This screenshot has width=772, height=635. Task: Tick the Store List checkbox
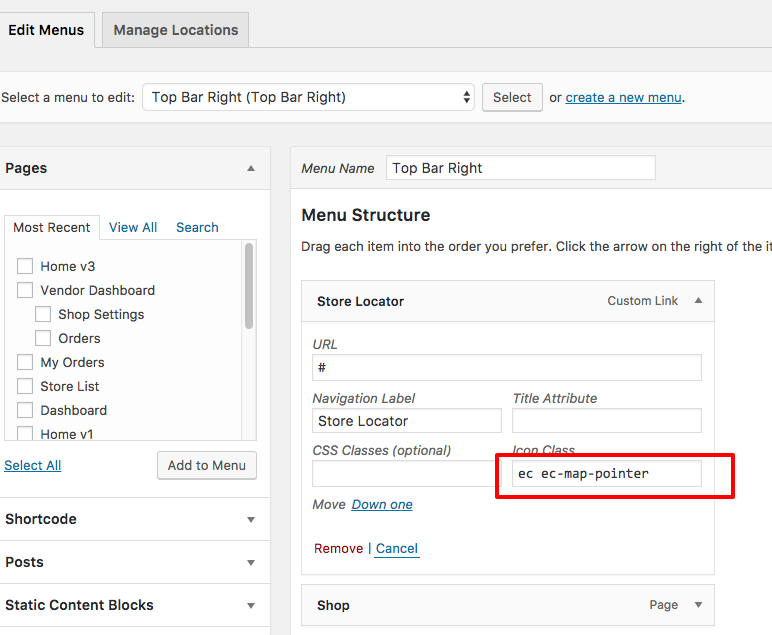[x=25, y=386]
